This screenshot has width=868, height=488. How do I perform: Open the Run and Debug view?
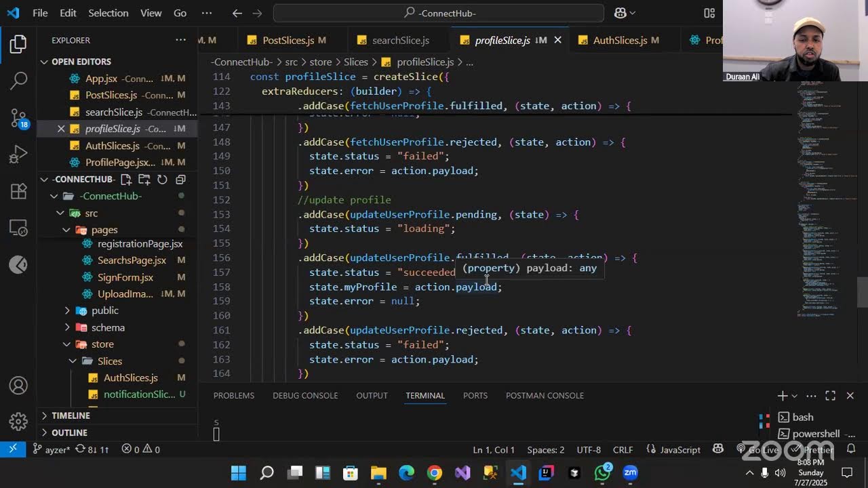(x=18, y=155)
